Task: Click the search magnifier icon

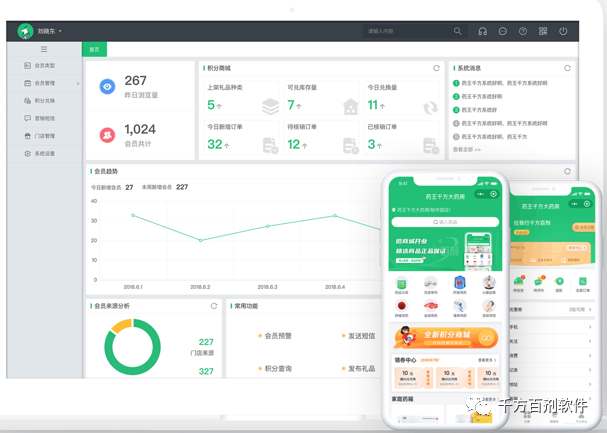Action: pyautogui.click(x=458, y=32)
